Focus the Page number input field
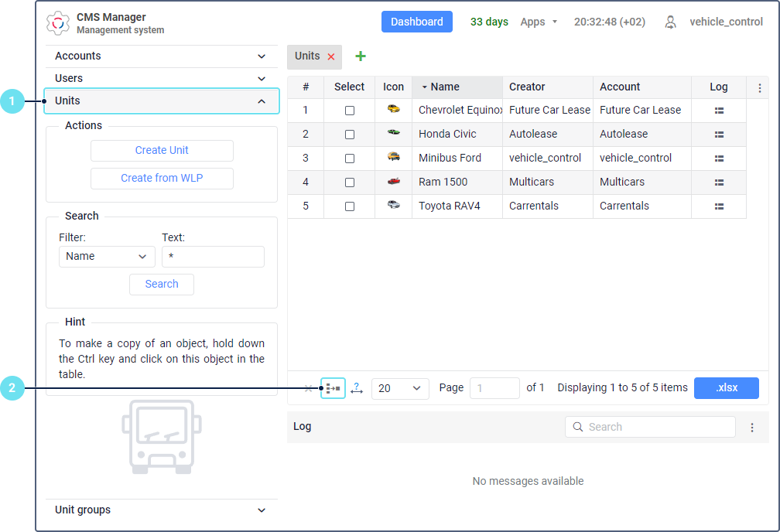The width and height of the screenshot is (780, 532). 494,388
